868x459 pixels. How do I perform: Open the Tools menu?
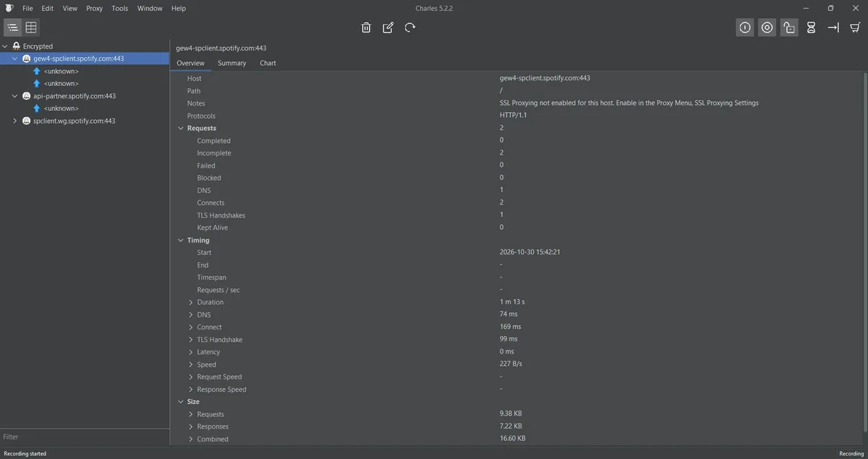tap(120, 9)
